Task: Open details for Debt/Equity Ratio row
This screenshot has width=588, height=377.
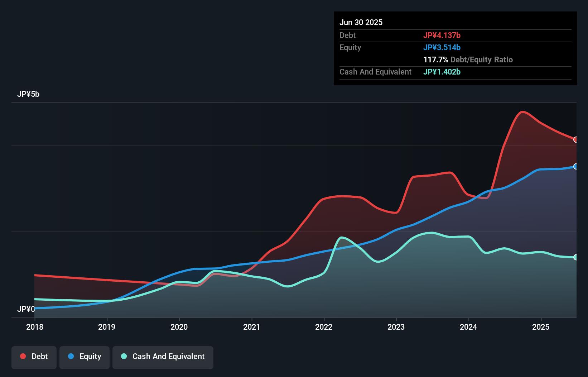Action: 468,59
